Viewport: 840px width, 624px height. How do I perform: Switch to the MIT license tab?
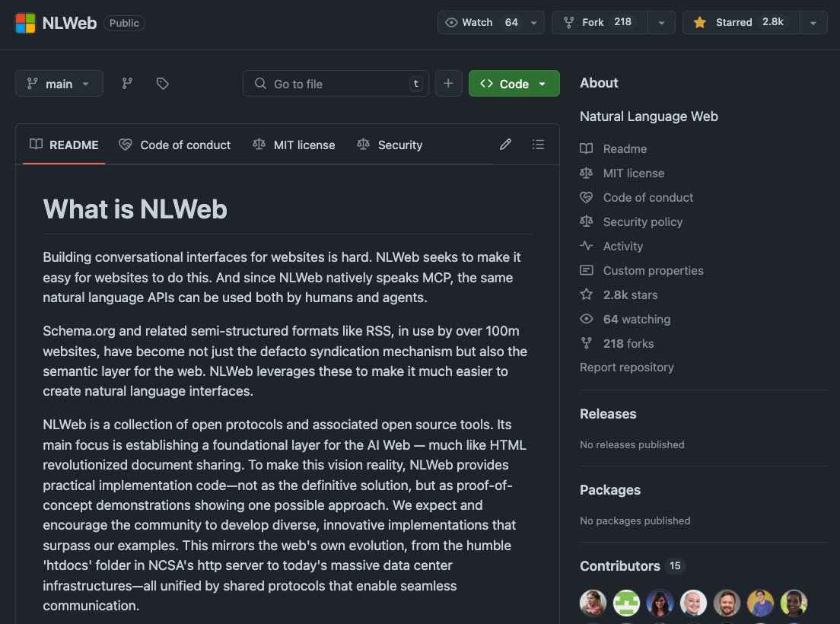coord(294,145)
